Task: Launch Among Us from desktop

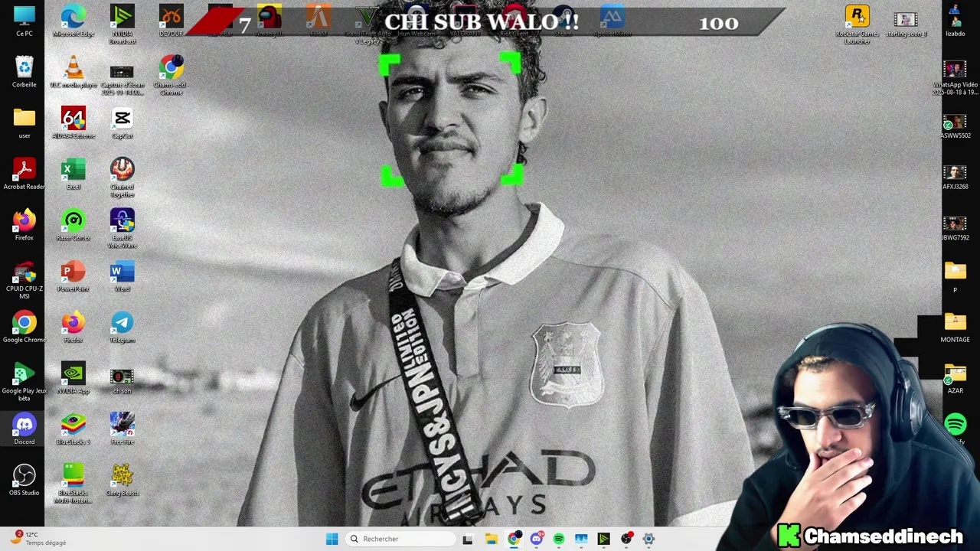Action: pos(269,21)
